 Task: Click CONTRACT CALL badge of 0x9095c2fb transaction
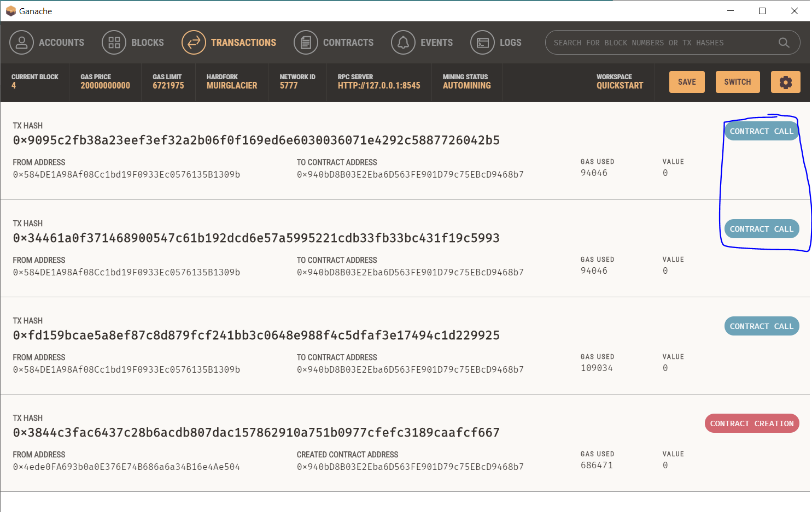point(762,131)
